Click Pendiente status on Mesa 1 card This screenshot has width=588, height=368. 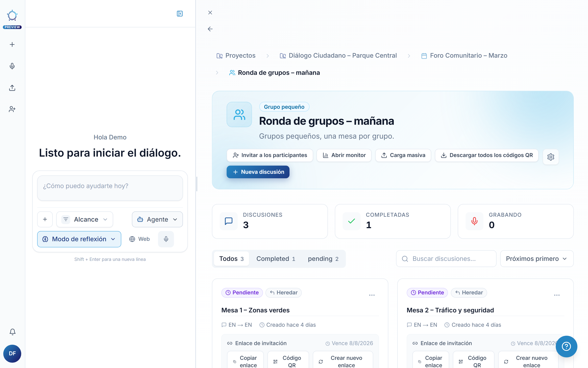point(242,292)
